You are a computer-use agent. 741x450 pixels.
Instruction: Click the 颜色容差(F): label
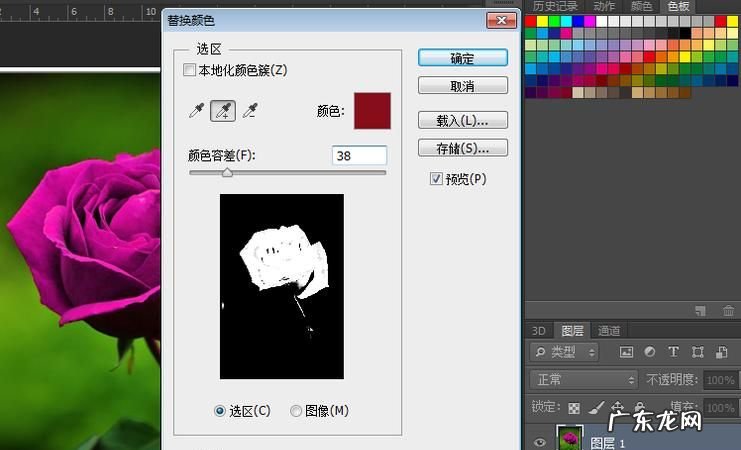222,155
